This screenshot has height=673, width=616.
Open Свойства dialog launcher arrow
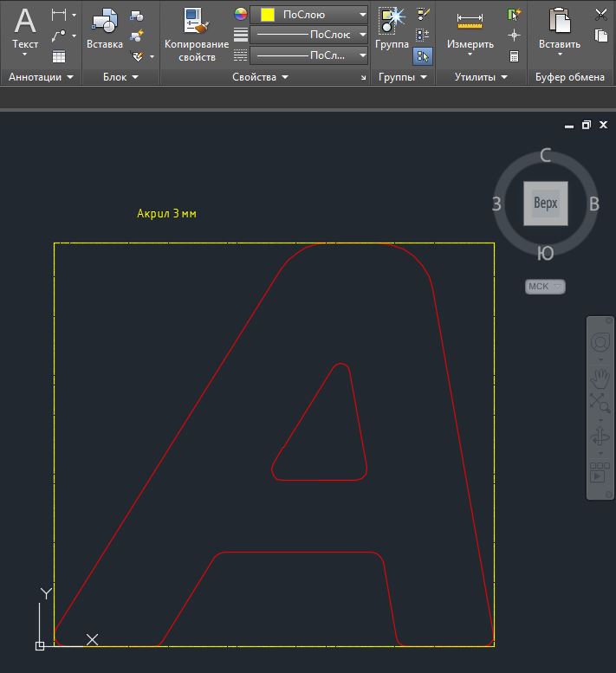[x=364, y=78]
